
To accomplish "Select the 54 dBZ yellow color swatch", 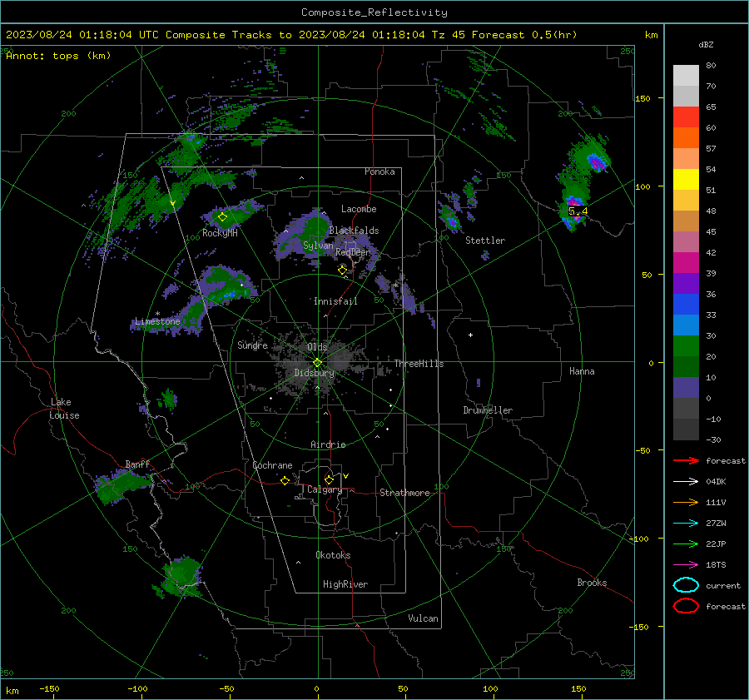I will coord(686,179).
